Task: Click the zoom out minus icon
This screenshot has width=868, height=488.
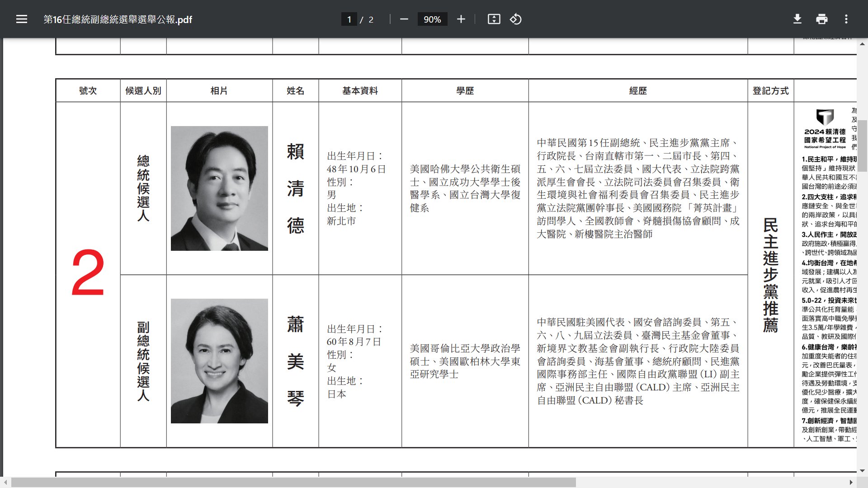Action: tap(404, 19)
